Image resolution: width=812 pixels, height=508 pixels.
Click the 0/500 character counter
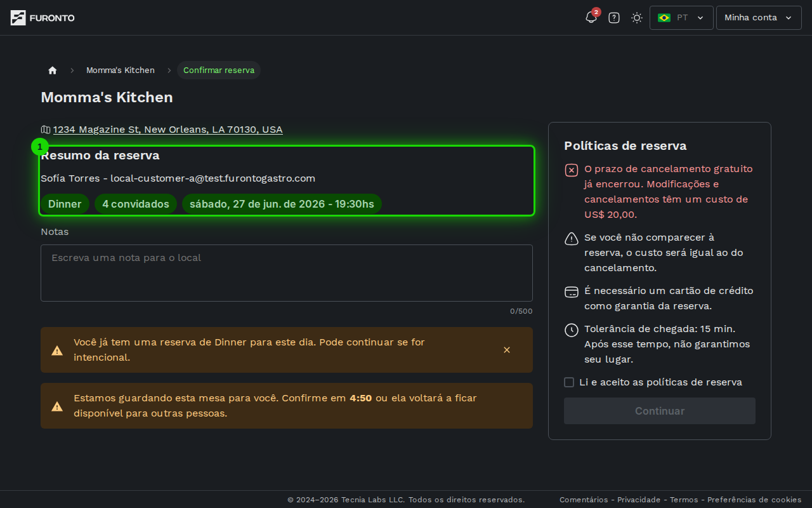pos(521,311)
